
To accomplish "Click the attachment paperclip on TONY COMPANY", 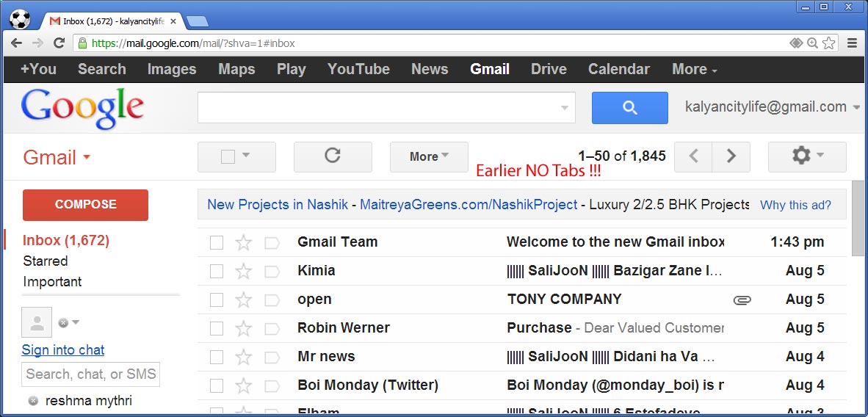I will 742,300.
